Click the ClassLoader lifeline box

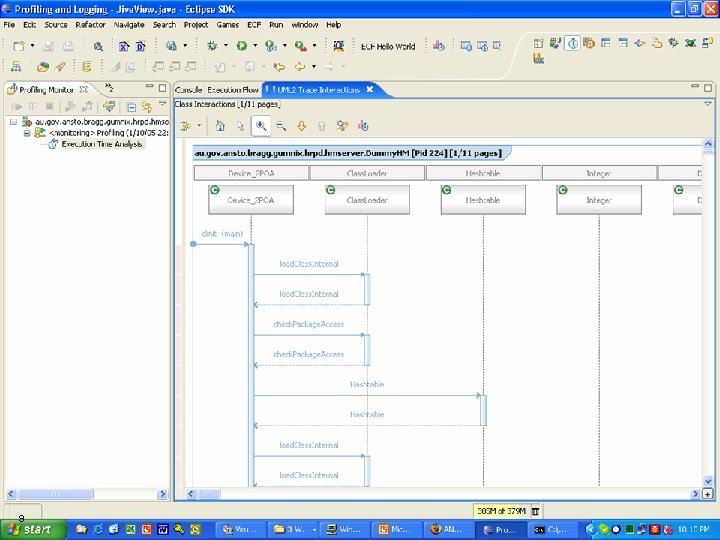coord(367,200)
